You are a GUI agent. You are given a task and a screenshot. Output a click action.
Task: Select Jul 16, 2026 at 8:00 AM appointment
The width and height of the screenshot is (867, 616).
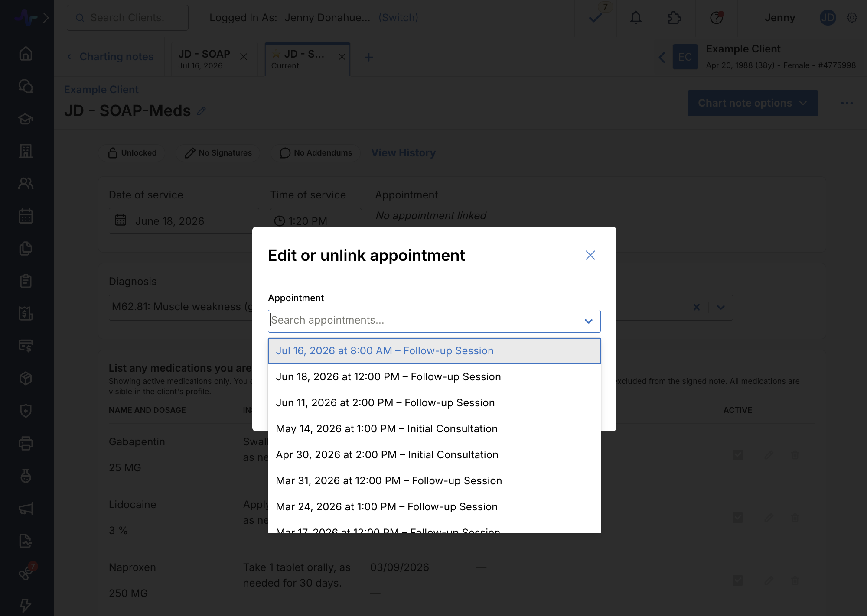coord(434,351)
